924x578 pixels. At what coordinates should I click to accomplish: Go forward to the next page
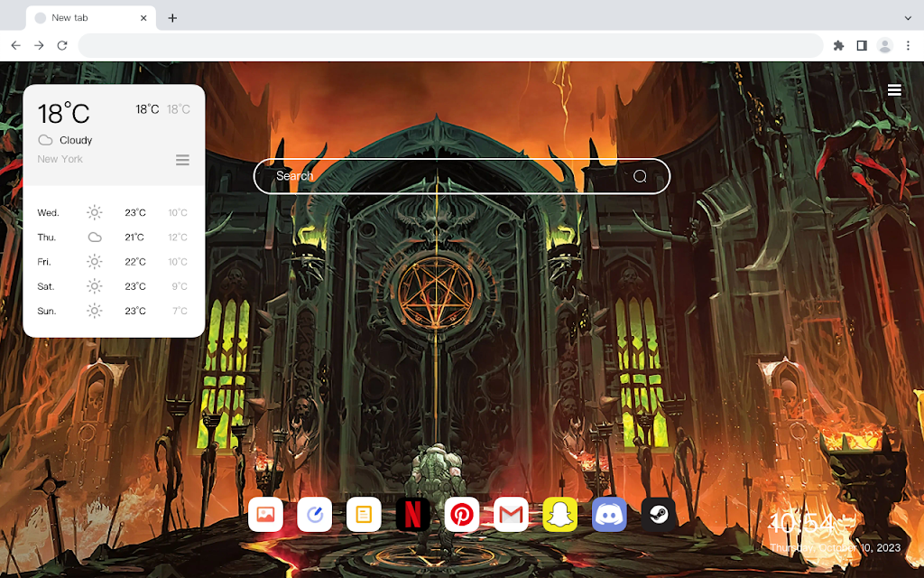(39, 45)
